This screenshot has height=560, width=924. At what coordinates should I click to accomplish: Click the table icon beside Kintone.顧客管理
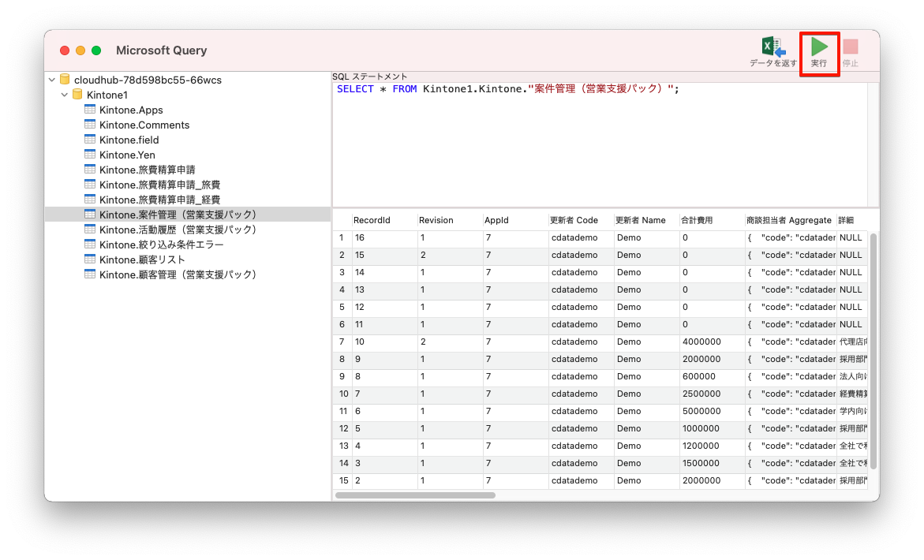coord(90,274)
